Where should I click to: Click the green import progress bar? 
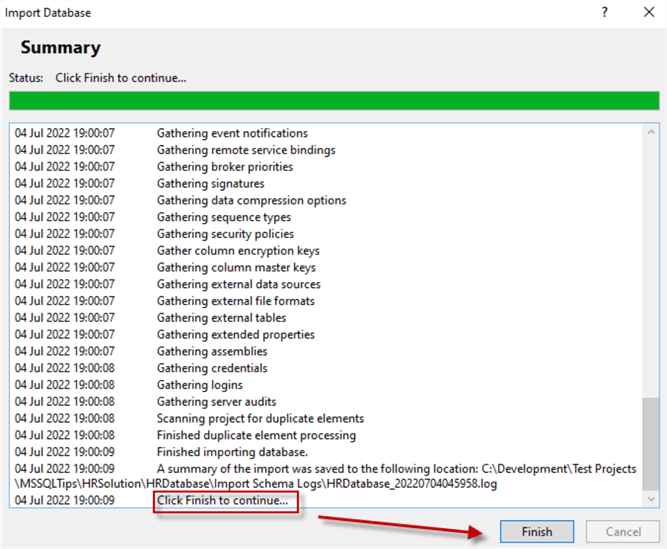pos(334,101)
